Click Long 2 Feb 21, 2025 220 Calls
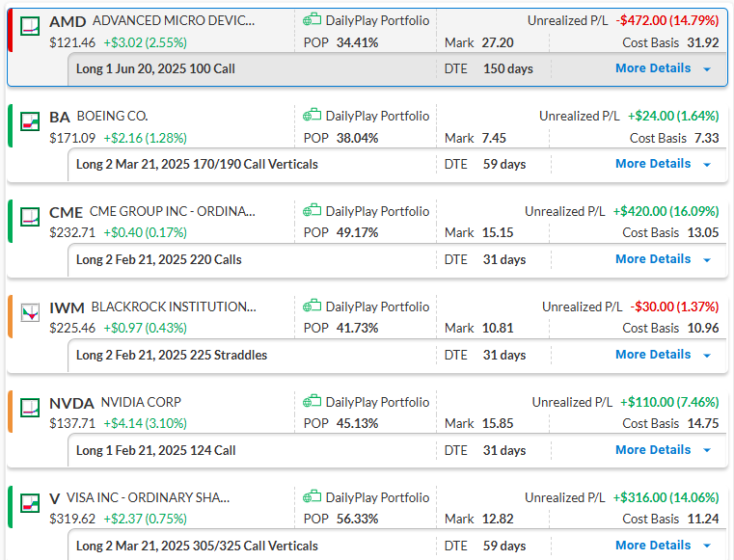The width and height of the screenshot is (734, 560). pos(159,259)
